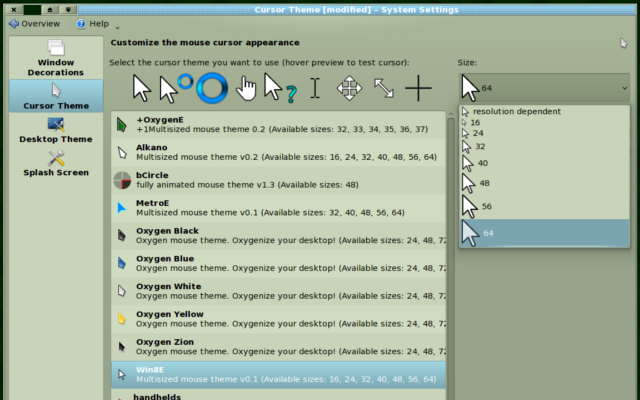Click the Help dropdown arrow
Screen dimensions: 640x400
pos(117,27)
